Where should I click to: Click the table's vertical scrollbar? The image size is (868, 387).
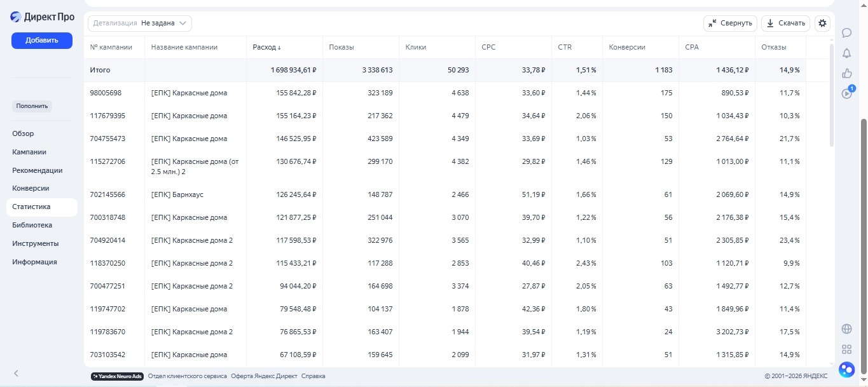(x=832, y=95)
